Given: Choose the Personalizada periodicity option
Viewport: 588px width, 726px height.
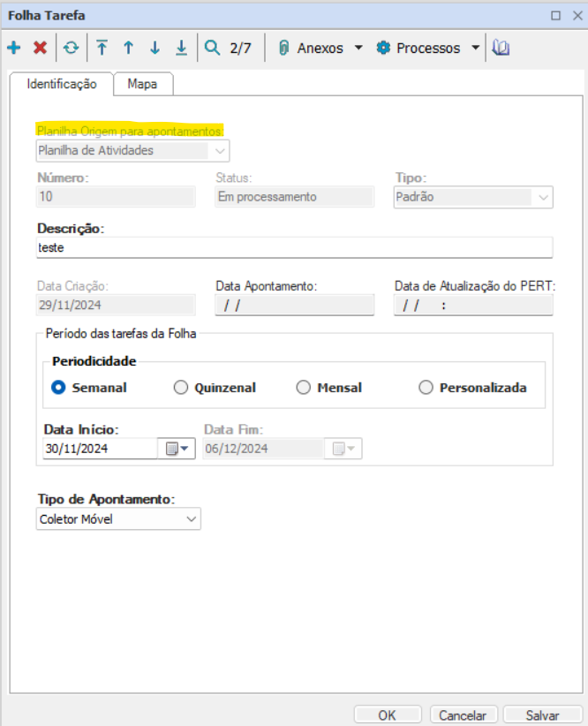Looking at the screenshot, I should pos(426,388).
